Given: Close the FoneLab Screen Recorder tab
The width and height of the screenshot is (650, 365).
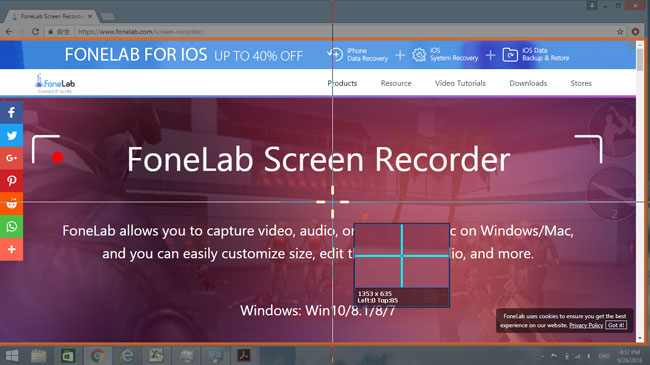Looking at the screenshot, I should coord(90,16).
